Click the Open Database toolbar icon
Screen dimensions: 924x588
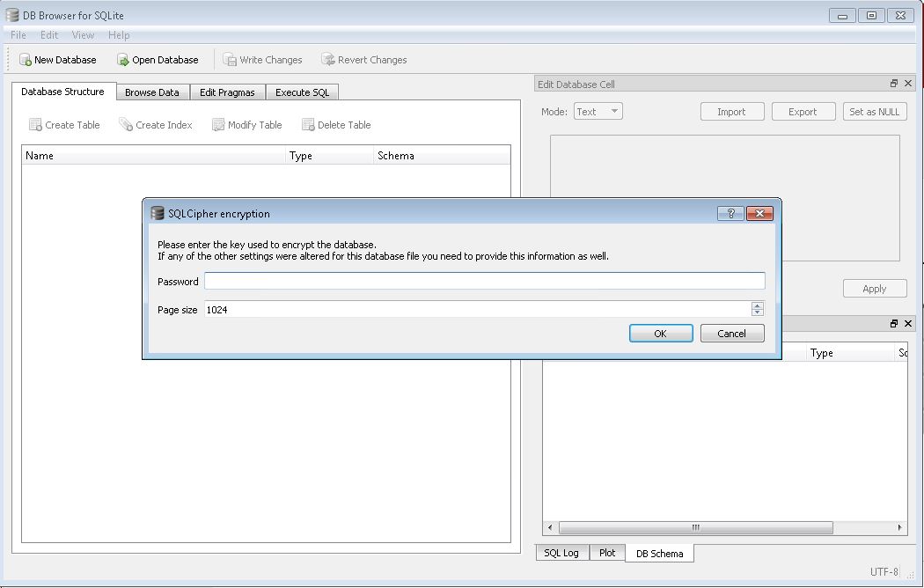[x=122, y=60]
